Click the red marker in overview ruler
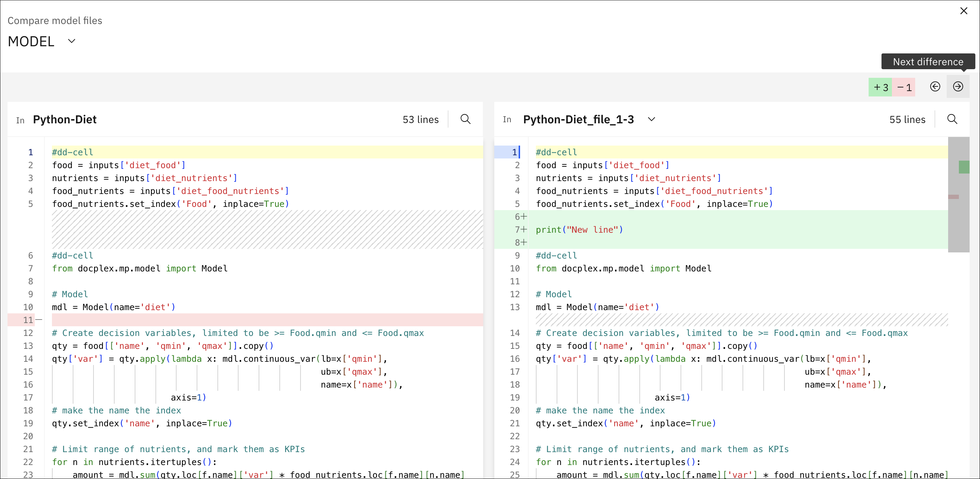 pyautogui.click(x=953, y=197)
